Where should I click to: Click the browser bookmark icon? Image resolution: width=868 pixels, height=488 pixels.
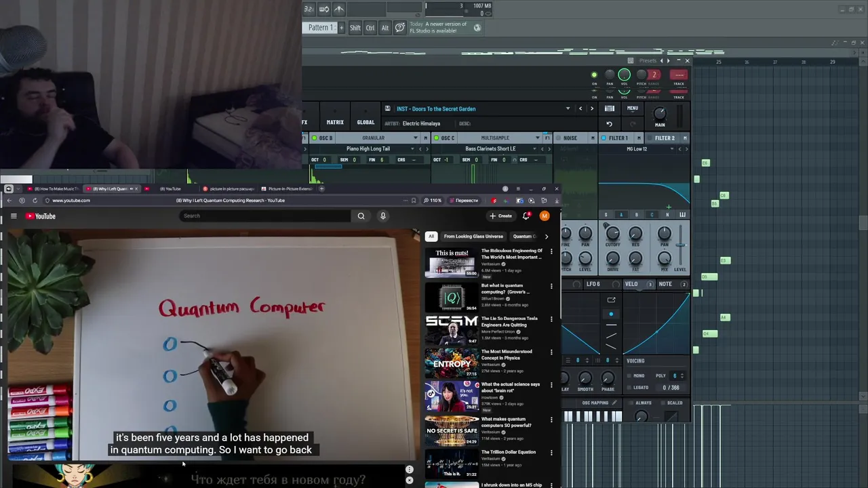[413, 201]
